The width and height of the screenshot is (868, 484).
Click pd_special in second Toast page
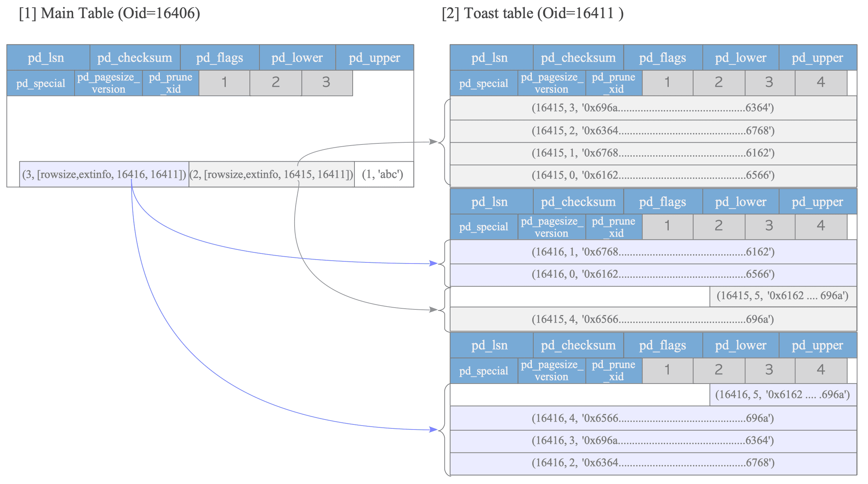[x=484, y=227]
